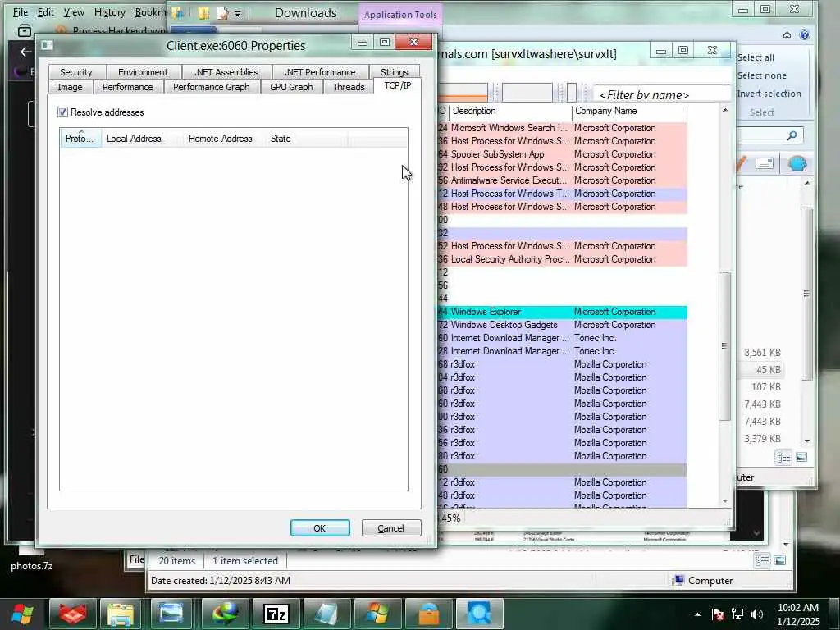Open the Environment tab
The image size is (840, 630).
pos(143,72)
